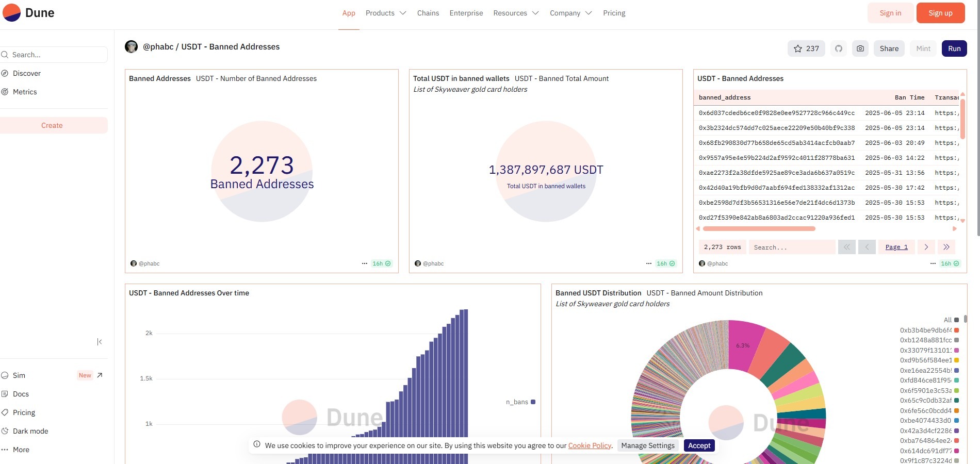The height and width of the screenshot is (464, 980).
Task: Toggle 0xfd846ce81f95 legend entry
Action: click(x=929, y=380)
